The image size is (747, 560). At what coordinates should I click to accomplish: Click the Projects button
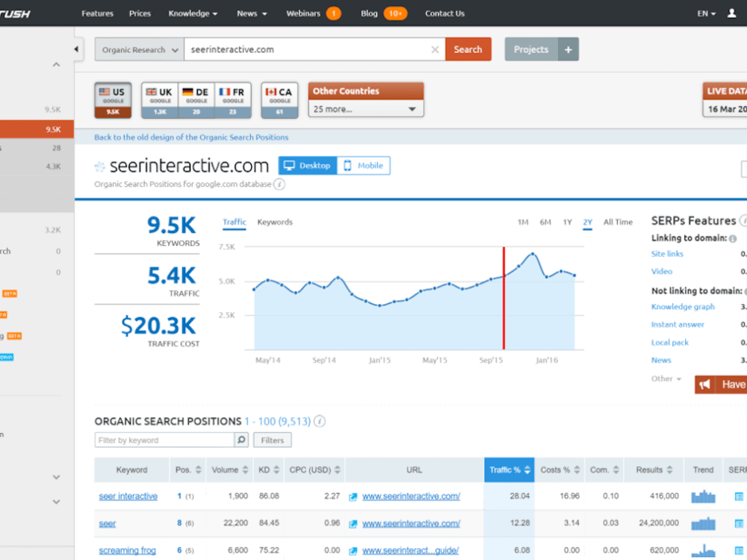click(531, 49)
